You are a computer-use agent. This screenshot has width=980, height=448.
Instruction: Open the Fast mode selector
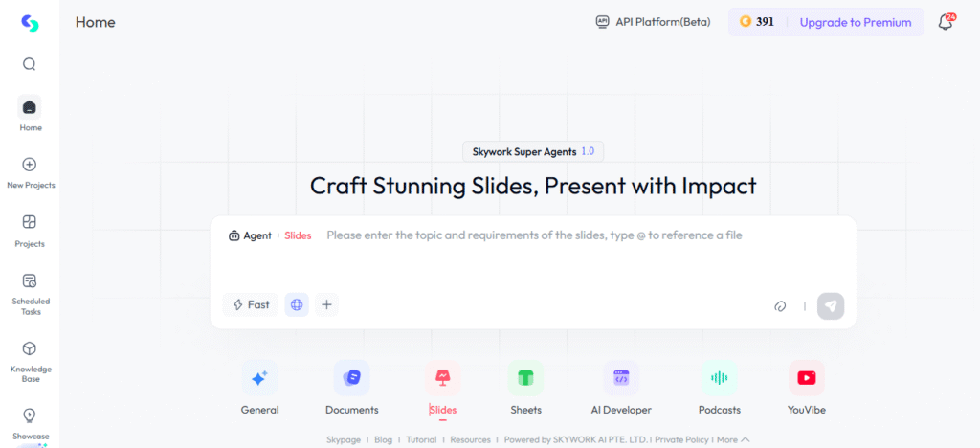tap(250, 304)
